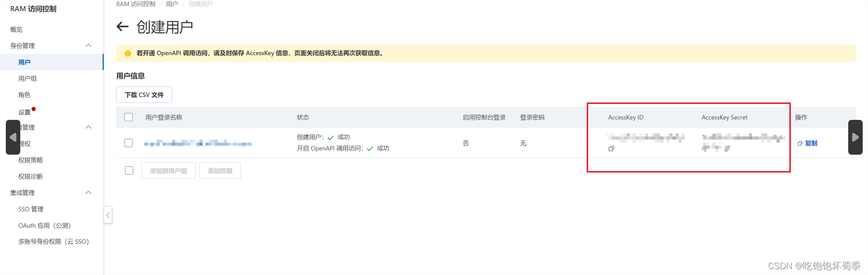This screenshot has width=868, height=275.
Task: Click the 状态 column header
Action: tap(303, 117)
